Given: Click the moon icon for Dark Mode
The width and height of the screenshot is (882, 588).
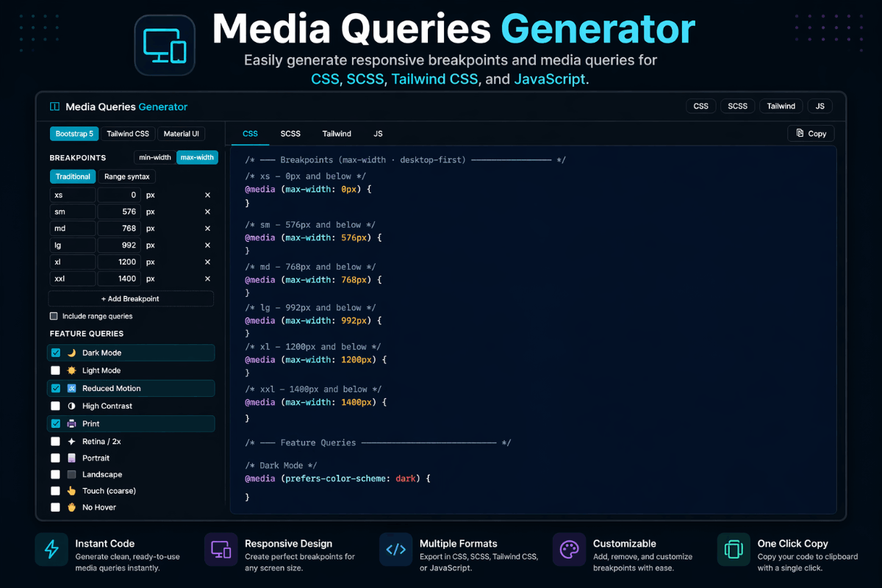Looking at the screenshot, I should click(72, 353).
